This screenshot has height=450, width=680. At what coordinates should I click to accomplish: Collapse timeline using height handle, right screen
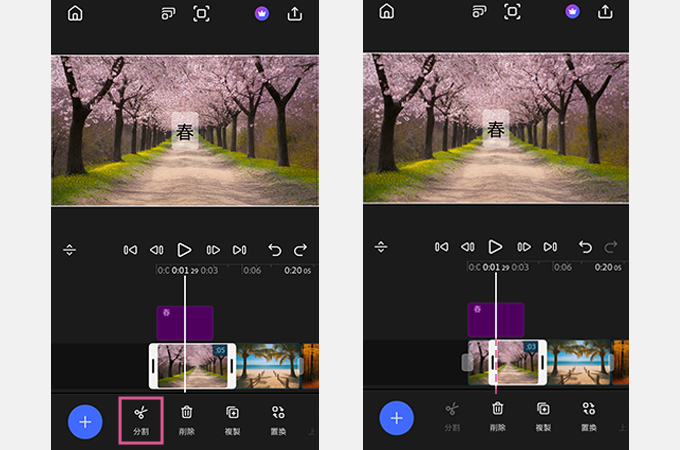pyautogui.click(x=381, y=248)
